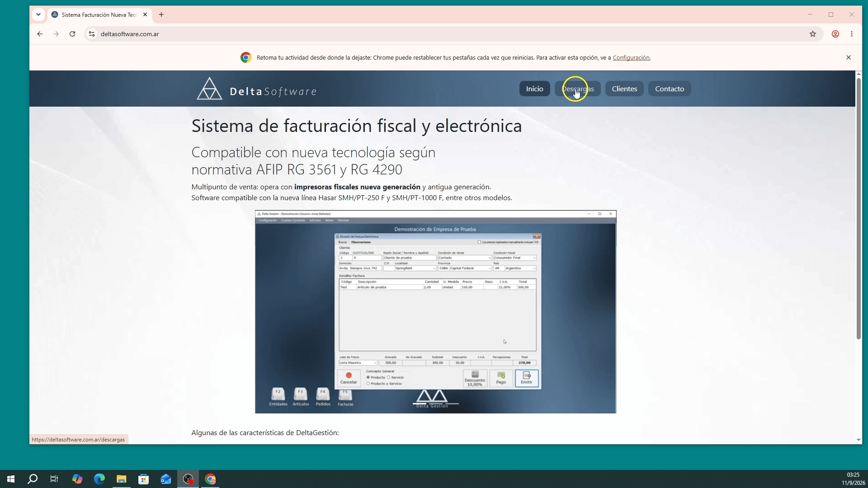Open the Contacto page
This screenshot has width=868, height=488.
point(670,89)
